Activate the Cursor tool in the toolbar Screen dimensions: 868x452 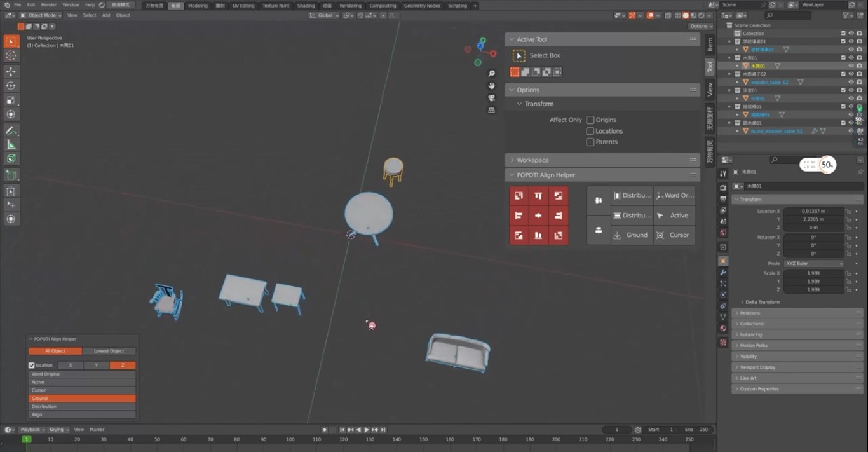tap(11, 56)
